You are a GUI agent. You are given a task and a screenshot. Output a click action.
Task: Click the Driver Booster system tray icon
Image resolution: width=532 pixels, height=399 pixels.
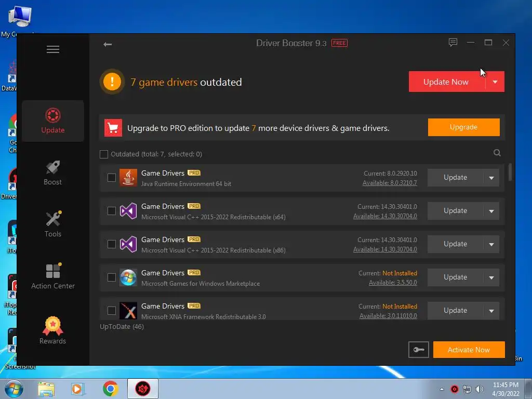tap(455, 389)
